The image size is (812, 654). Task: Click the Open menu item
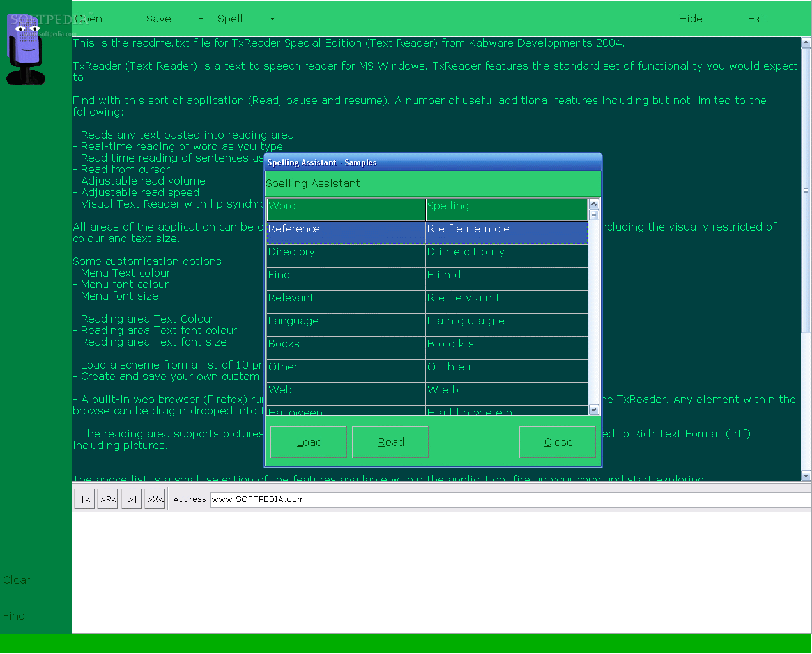click(x=88, y=19)
